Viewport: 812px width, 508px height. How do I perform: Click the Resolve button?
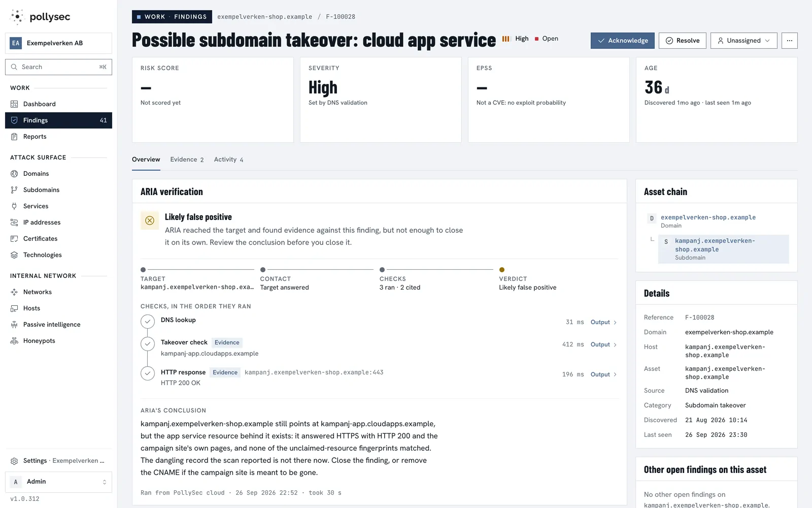[x=683, y=41]
